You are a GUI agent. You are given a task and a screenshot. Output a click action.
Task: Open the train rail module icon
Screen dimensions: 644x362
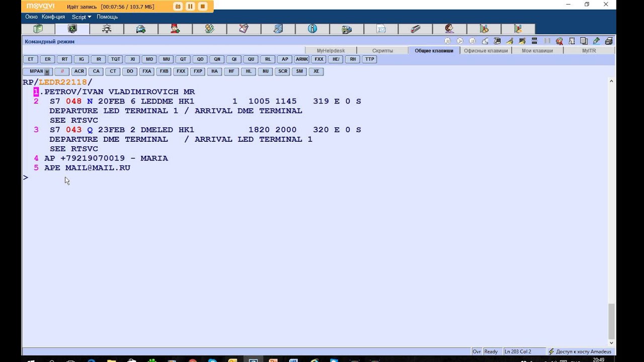pyautogui.click(x=346, y=29)
